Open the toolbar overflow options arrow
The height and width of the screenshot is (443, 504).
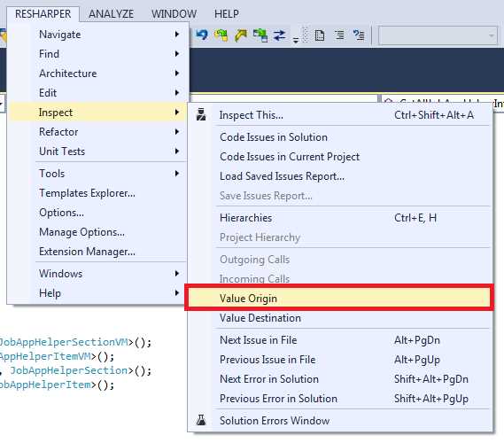tap(296, 40)
